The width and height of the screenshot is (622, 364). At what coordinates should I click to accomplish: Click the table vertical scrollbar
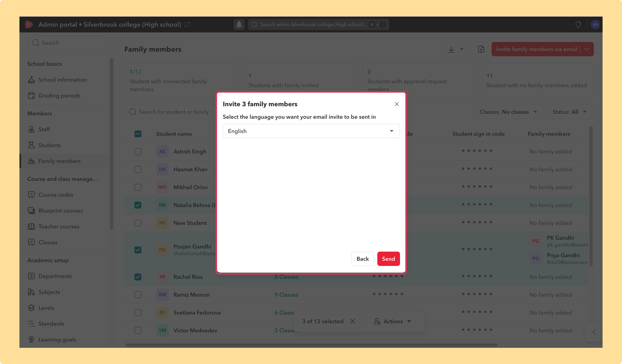[591, 196]
